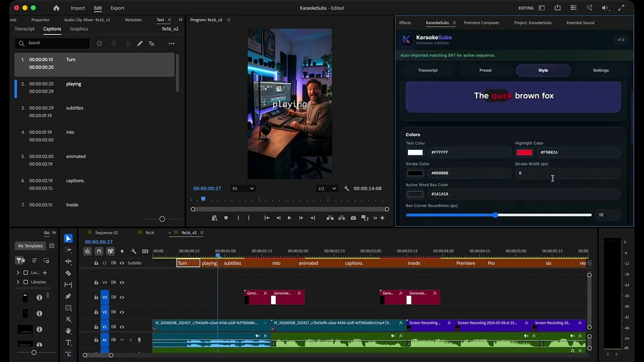Select the Selection tool arrow
The width and height of the screenshot is (644, 362).
(x=68, y=239)
